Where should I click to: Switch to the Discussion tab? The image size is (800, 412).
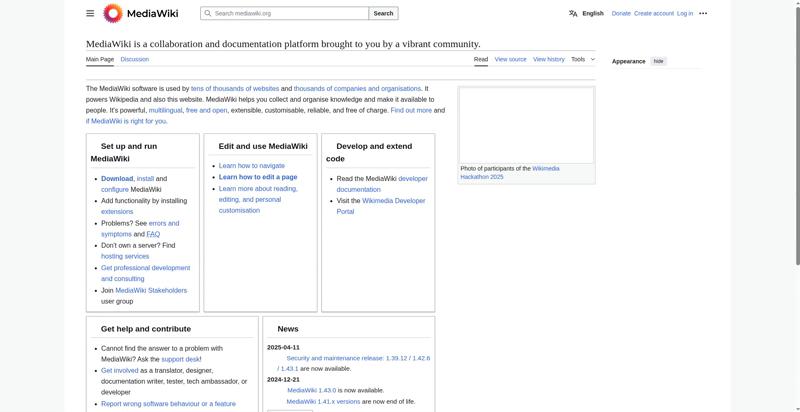click(x=135, y=60)
